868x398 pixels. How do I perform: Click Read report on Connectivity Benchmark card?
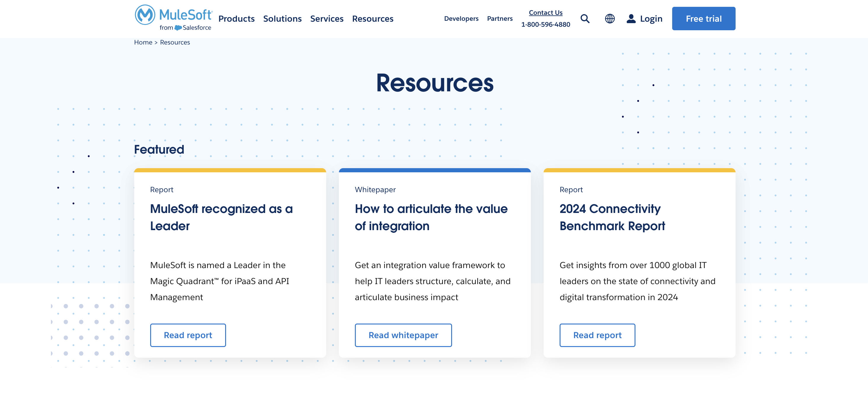597,335
